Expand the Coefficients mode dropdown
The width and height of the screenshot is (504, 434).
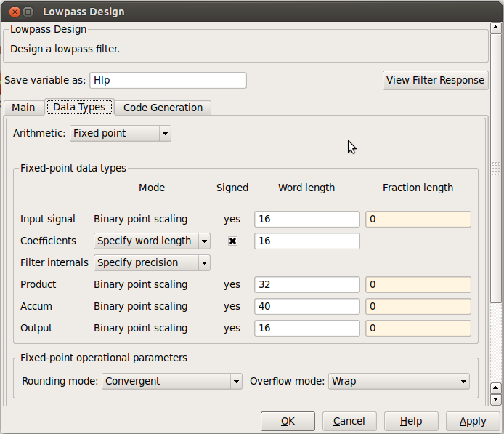coord(152,241)
